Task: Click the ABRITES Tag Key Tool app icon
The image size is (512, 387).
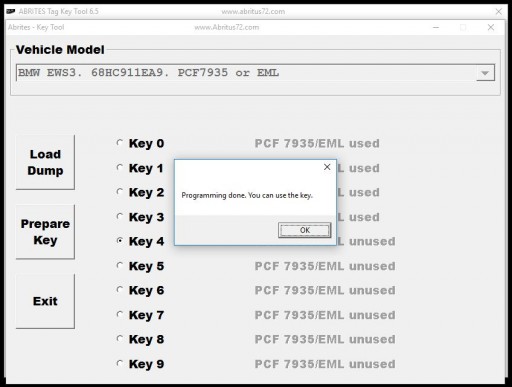Action: 11,11
